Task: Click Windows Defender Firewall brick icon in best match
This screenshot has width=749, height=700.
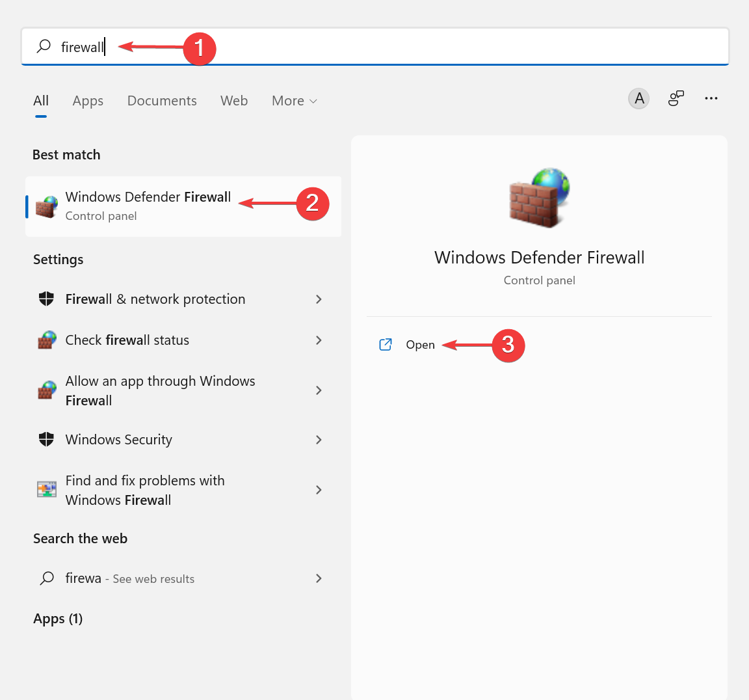Action: pos(47,206)
